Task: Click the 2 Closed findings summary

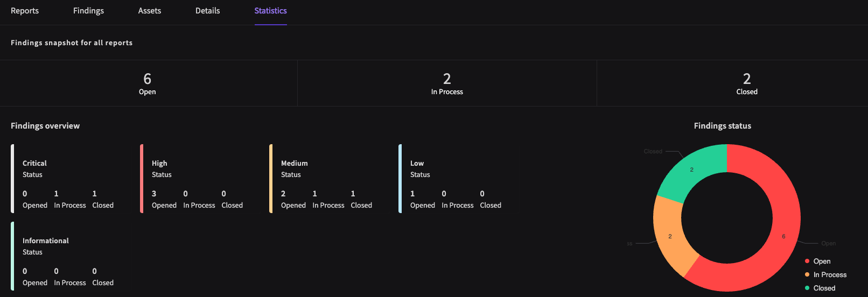Action: [746, 83]
